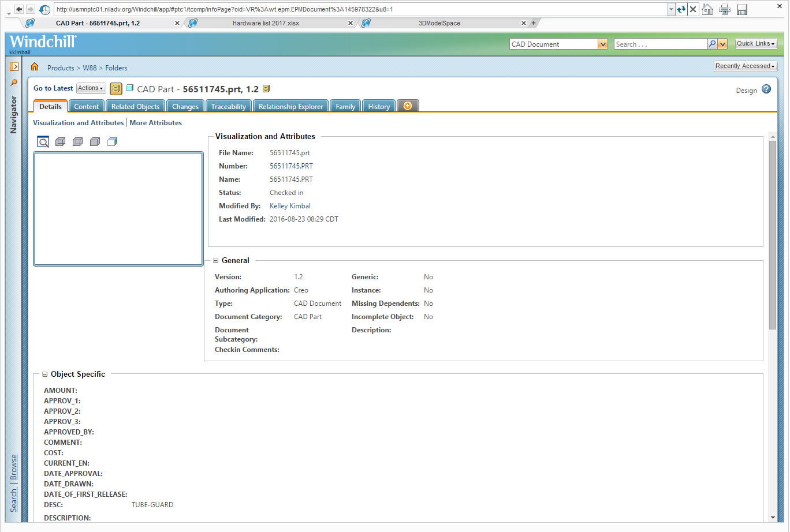Open the Windchill help icon
The width and height of the screenshot is (790, 532).
(x=766, y=89)
